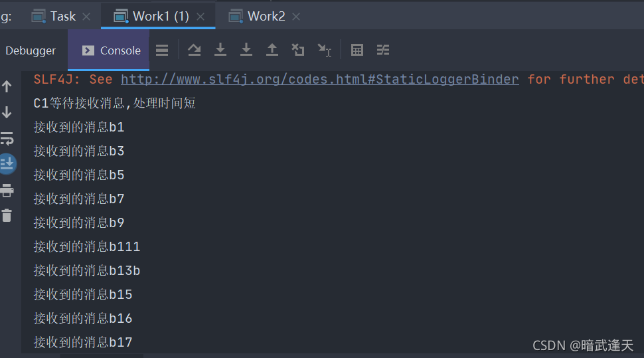This screenshot has height=358, width=644.
Task: Click the '接收到的消息b5' line
Action: tap(79, 175)
